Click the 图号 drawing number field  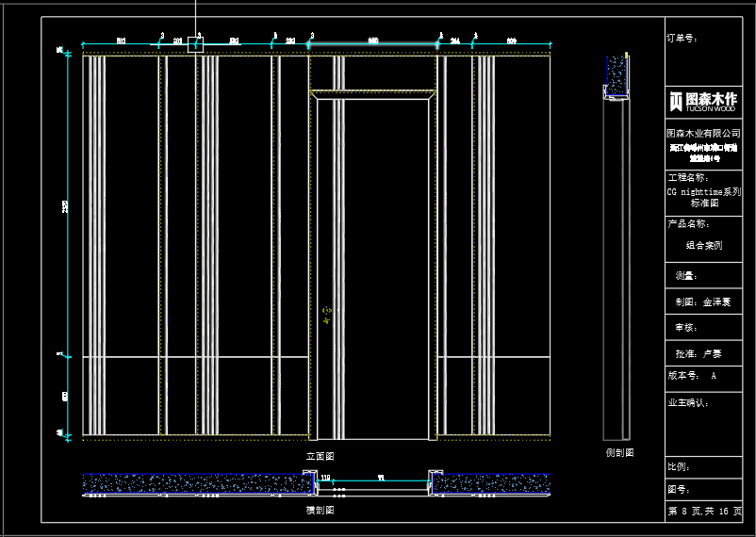click(703, 489)
